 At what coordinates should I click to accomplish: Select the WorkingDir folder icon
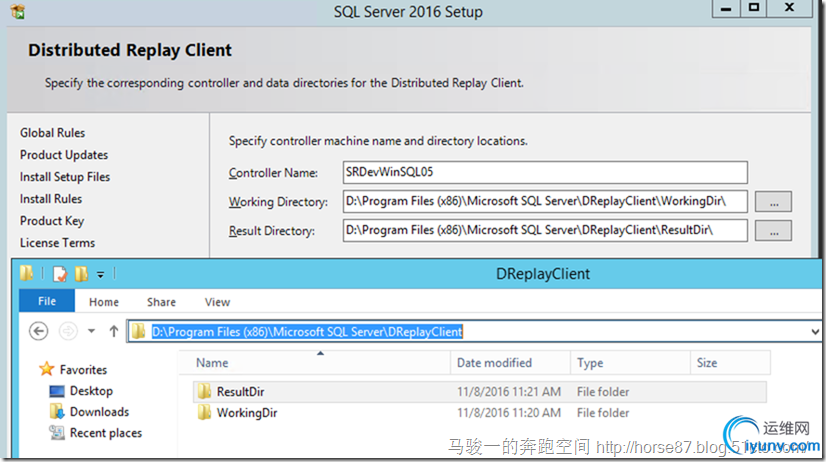click(x=205, y=413)
